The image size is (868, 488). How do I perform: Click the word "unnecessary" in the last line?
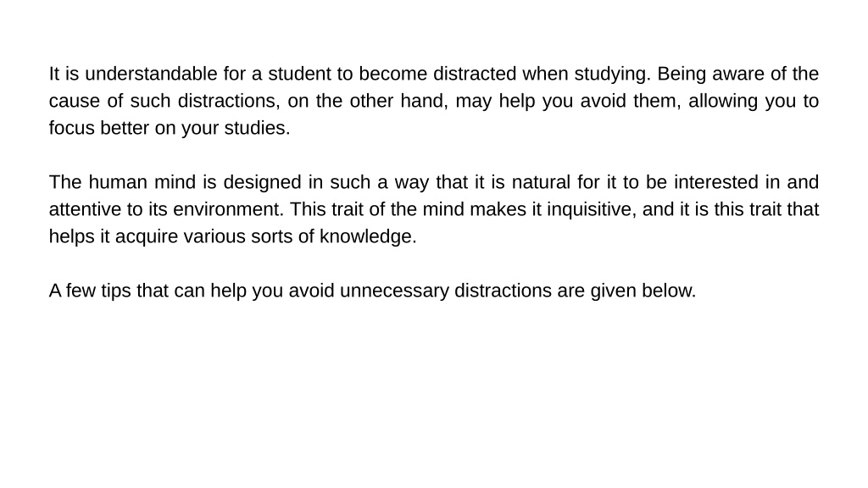[x=394, y=291]
